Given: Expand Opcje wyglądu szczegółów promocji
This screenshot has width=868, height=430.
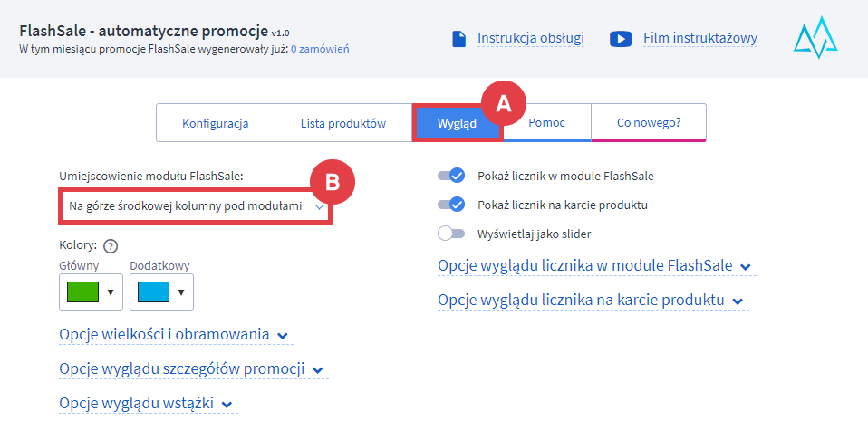Looking at the screenshot, I should 192,369.
